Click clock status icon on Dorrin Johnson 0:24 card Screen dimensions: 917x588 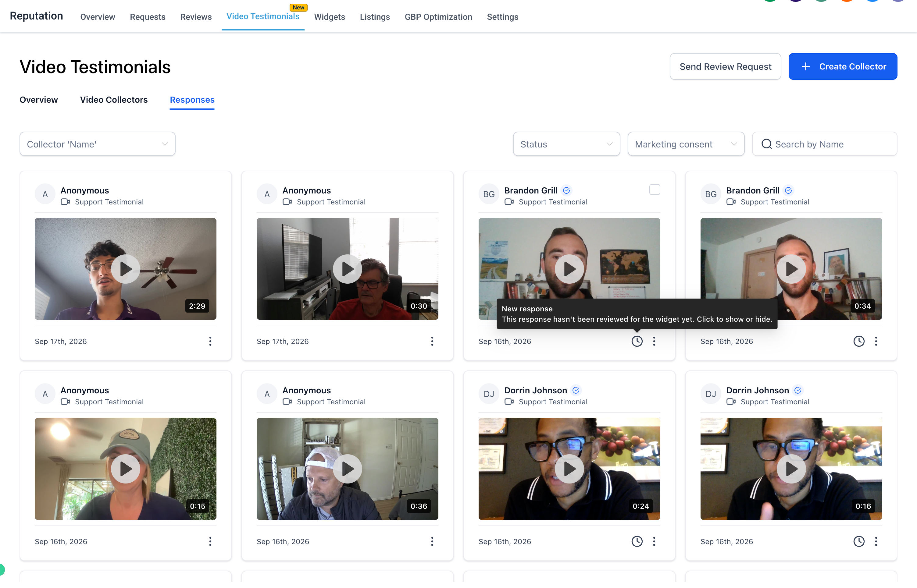637,541
